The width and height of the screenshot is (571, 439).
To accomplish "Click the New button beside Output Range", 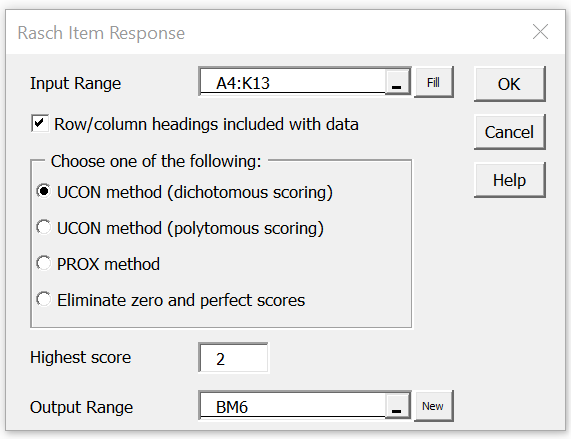I will point(433,406).
